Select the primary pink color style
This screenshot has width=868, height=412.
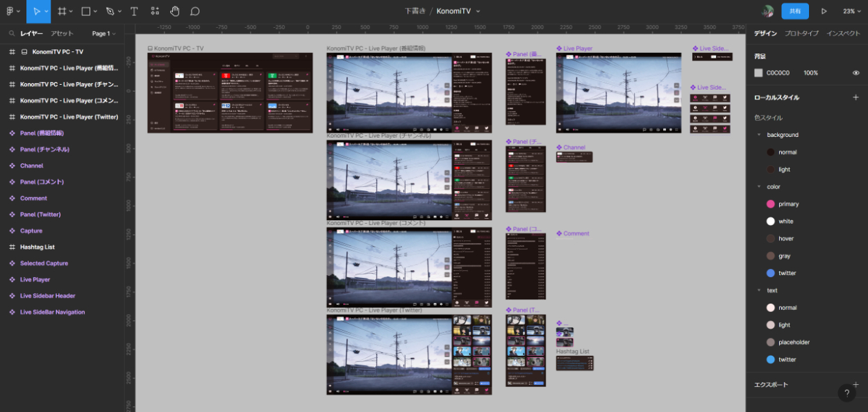click(787, 204)
